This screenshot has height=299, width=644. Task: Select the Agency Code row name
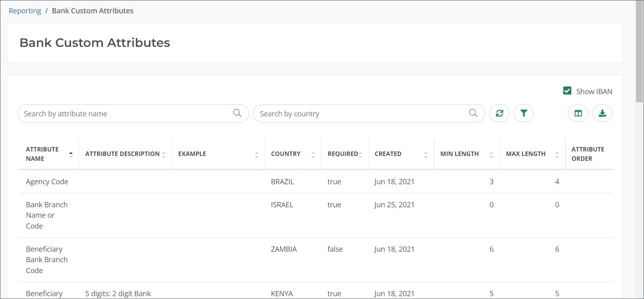[47, 182]
